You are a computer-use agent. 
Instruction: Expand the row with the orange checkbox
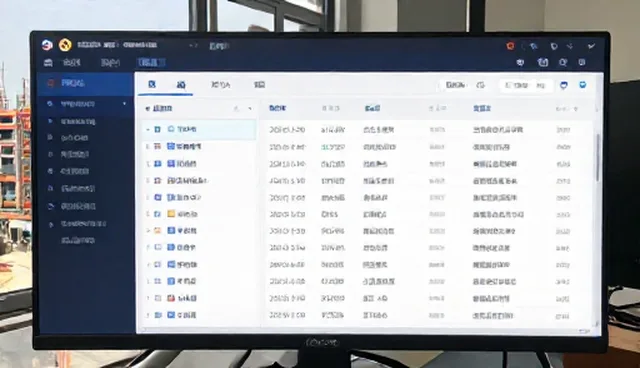point(148,231)
